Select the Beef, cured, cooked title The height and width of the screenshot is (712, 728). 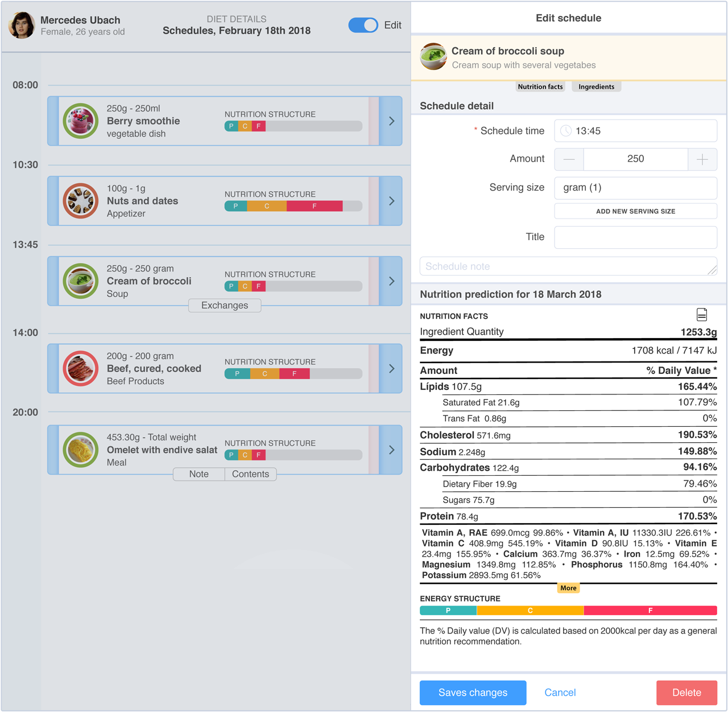[154, 369]
